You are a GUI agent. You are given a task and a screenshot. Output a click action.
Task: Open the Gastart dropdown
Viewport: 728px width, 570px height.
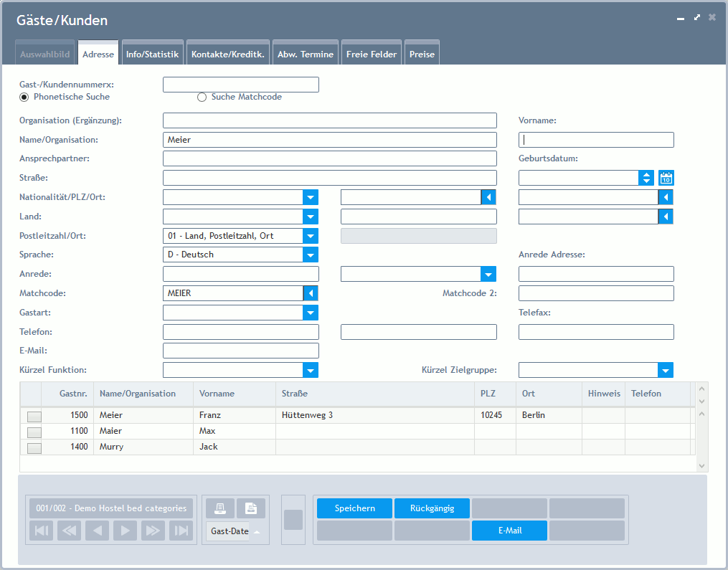pyautogui.click(x=311, y=313)
